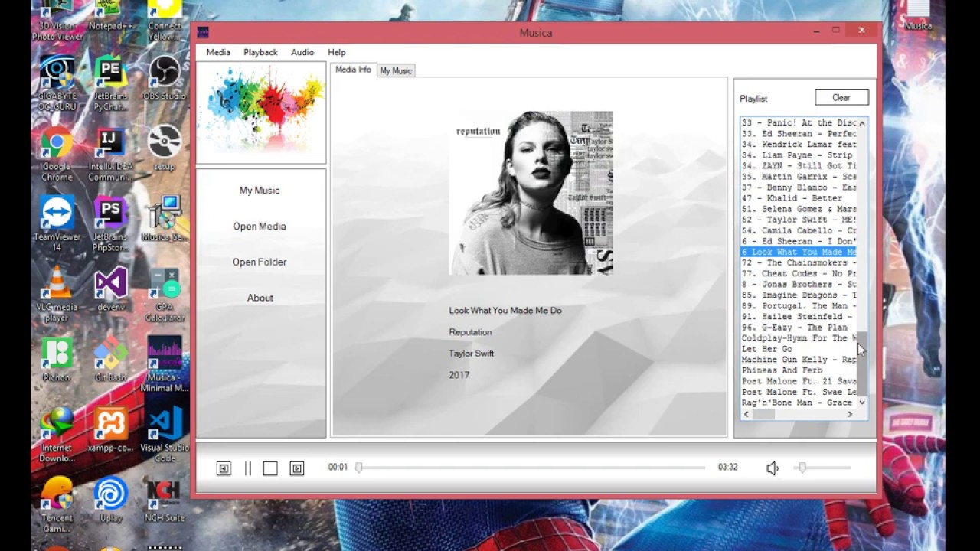Select '91. Hailee Steinfeld' playlist row
This screenshot has width=980, height=551.
pos(799,316)
